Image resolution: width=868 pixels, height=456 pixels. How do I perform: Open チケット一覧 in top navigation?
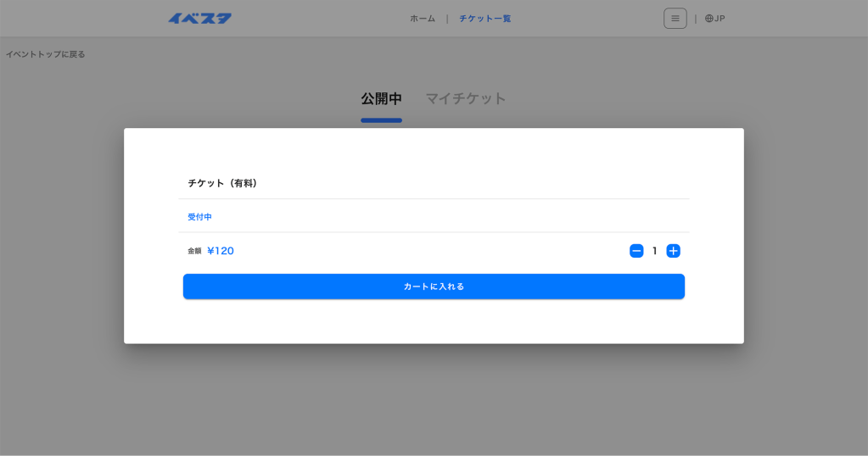(x=484, y=19)
